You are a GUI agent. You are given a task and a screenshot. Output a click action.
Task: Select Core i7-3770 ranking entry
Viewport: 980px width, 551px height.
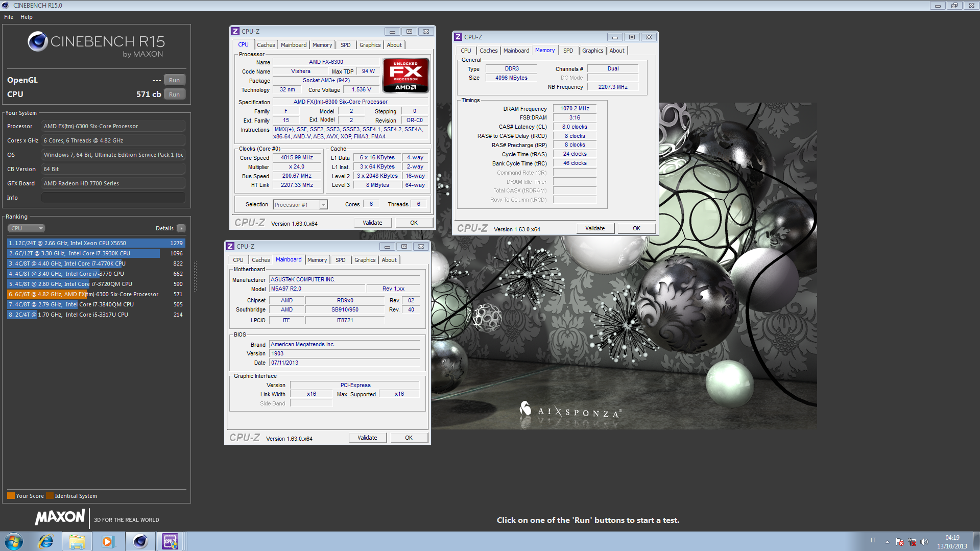click(96, 274)
